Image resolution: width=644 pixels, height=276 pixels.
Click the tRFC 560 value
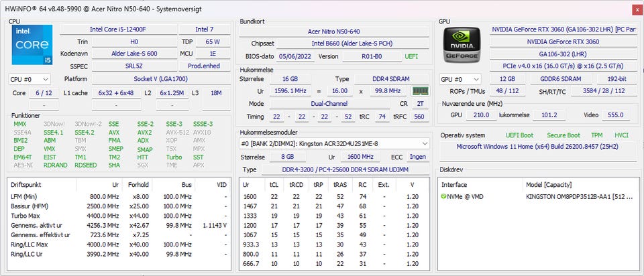pos(419,117)
